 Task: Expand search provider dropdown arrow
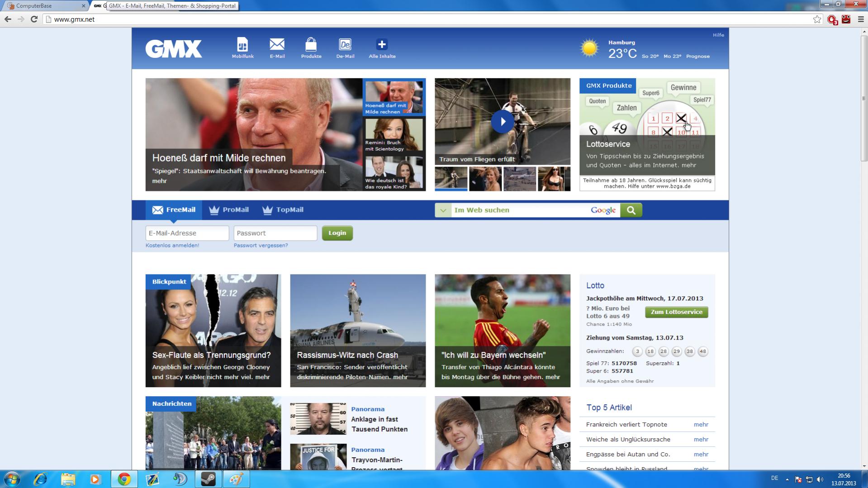(x=443, y=210)
